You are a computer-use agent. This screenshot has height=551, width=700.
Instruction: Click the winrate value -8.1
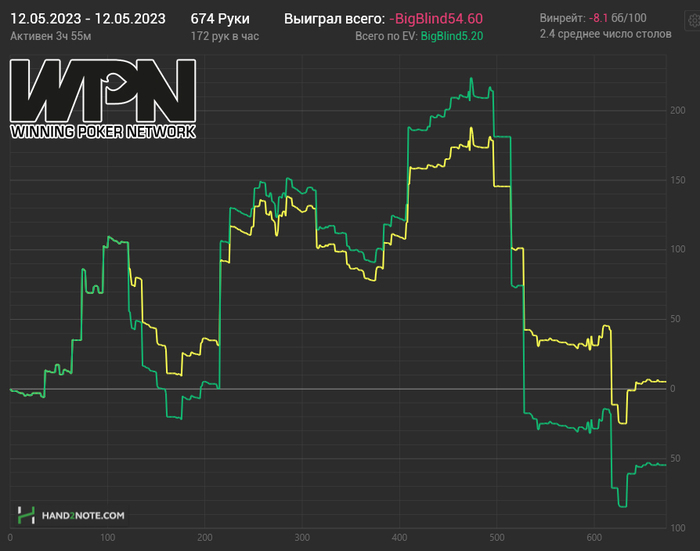tap(598, 18)
